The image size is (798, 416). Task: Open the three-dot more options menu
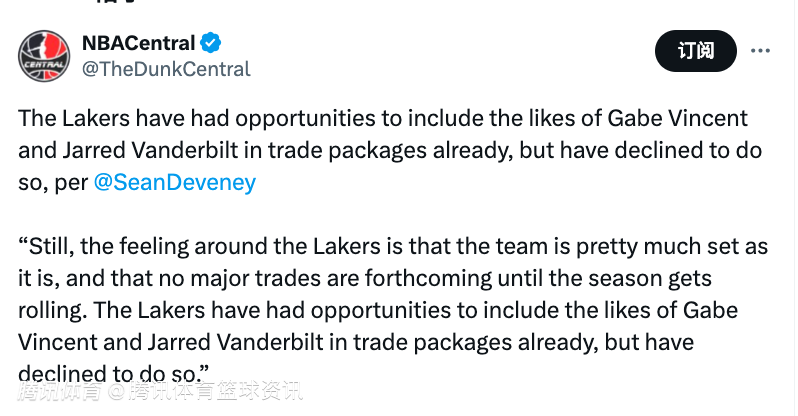[760, 50]
